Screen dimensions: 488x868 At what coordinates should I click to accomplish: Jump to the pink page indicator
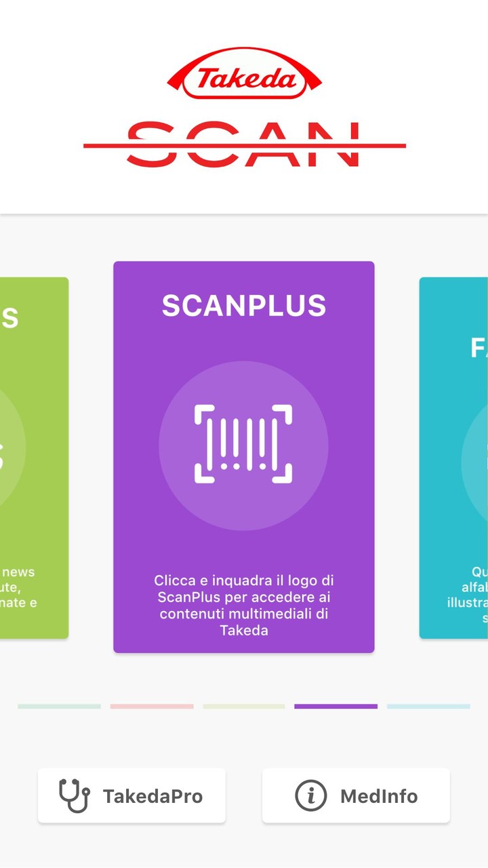(152, 707)
